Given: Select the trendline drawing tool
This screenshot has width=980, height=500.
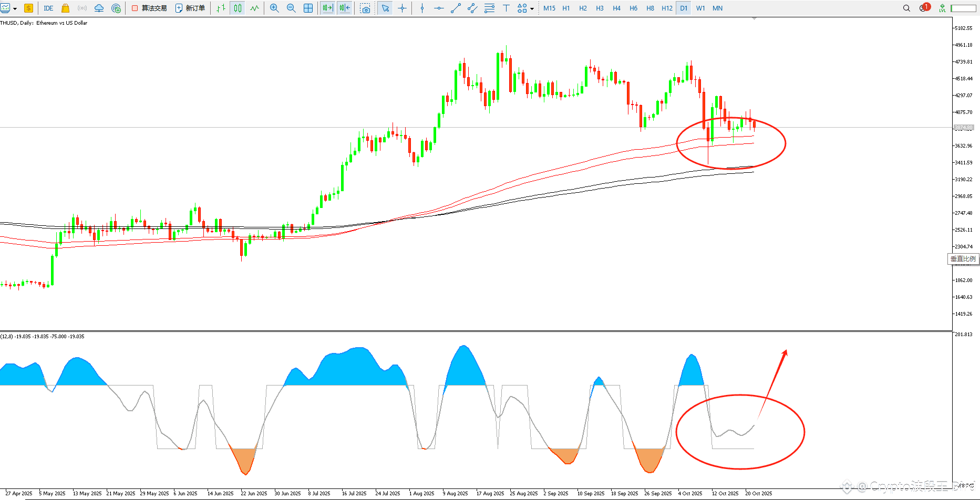Looking at the screenshot, I should tap(456, 8).
